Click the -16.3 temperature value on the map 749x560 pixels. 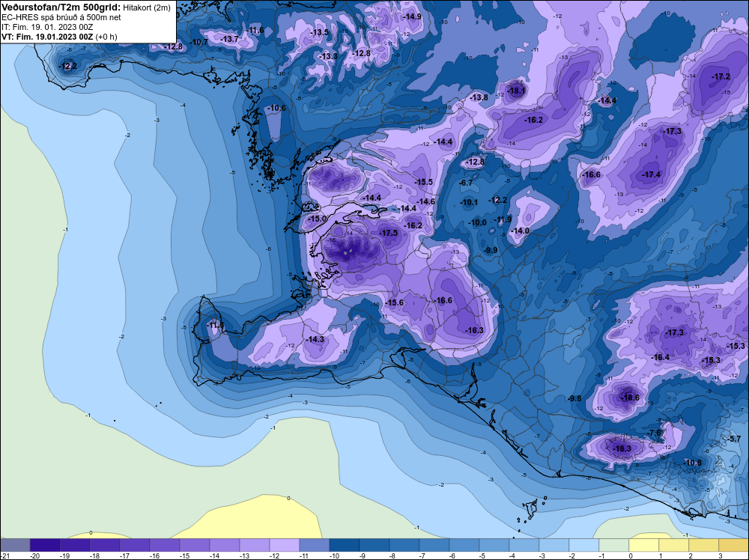point(475,330)
